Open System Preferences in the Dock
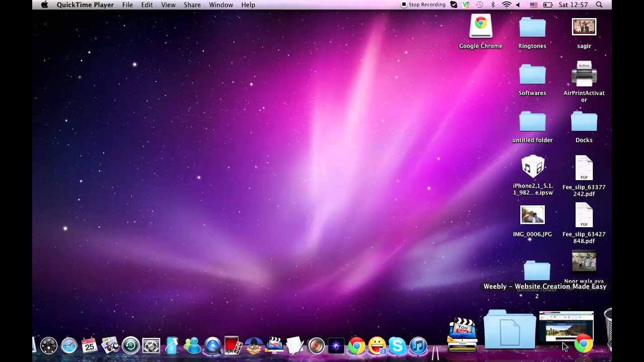This screenshot has height=362, width=644. [150, 345]
